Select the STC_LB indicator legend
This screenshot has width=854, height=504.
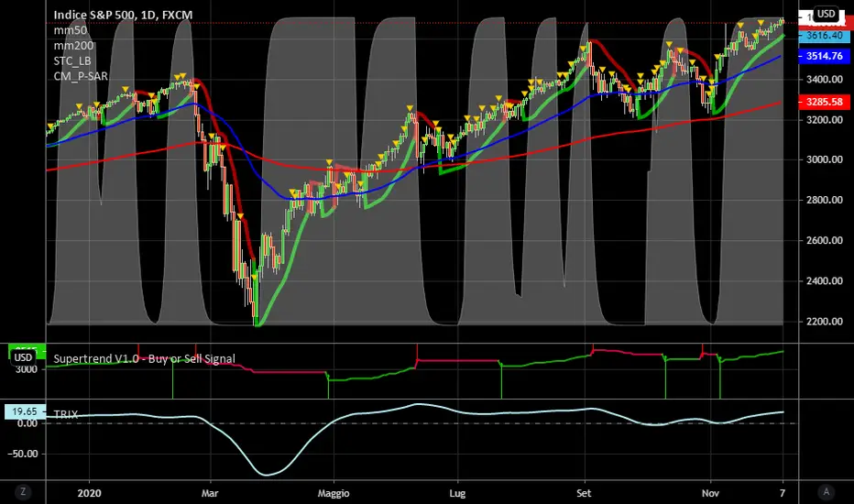point(72,61)
